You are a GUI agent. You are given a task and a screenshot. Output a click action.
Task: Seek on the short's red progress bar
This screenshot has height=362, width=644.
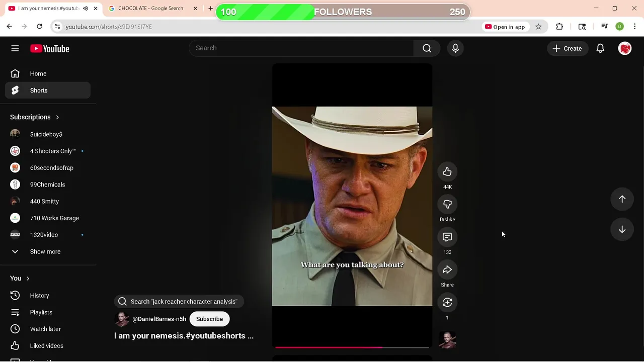point(352,347)
